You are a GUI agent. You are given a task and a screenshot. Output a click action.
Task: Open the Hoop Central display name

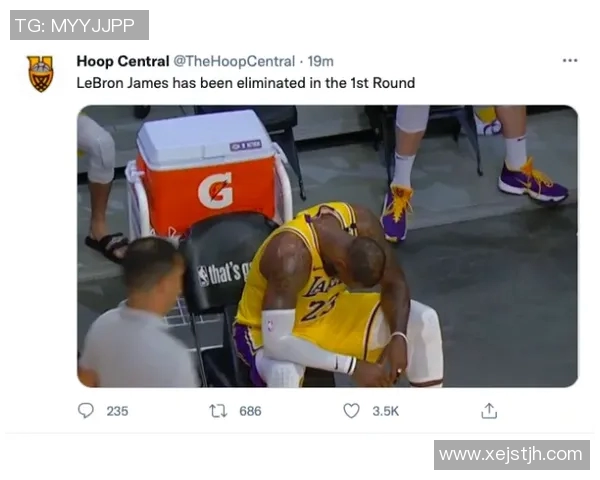coord(123,61)
